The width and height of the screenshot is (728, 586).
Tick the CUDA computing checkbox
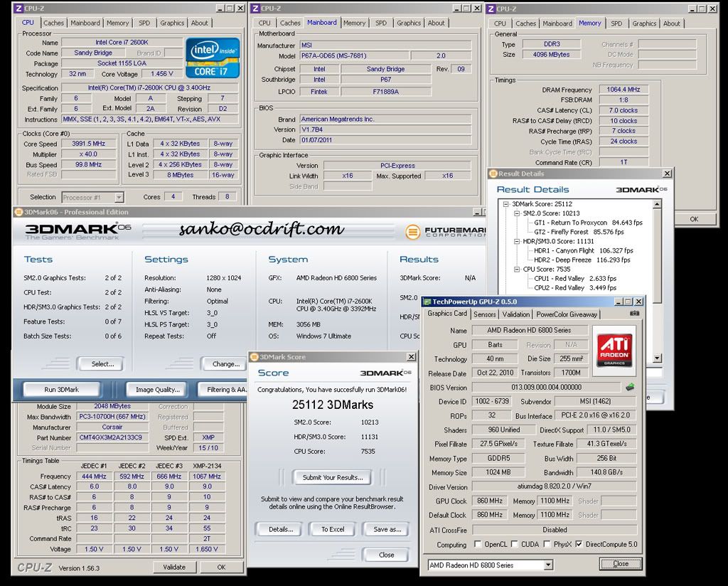(x=515, y=545)
